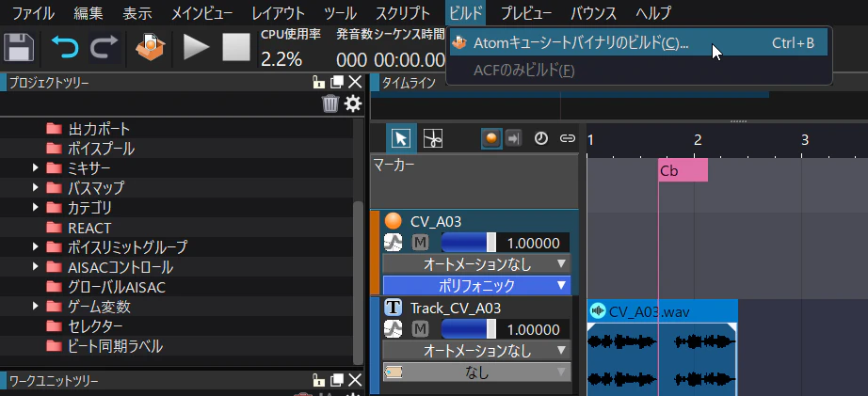The width and height of the screenshot is (868, 396).
Task: Redo the last undone action
Action: pyautogui.click(x=104, y=48)
